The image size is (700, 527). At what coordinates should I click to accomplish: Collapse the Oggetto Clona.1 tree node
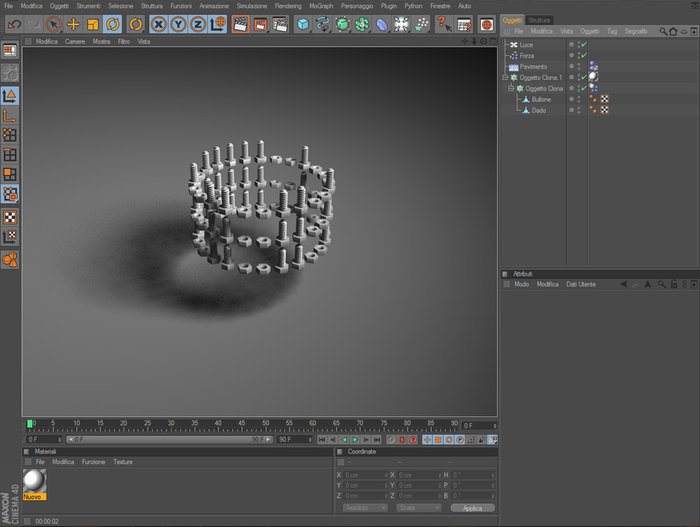(505, 77)
